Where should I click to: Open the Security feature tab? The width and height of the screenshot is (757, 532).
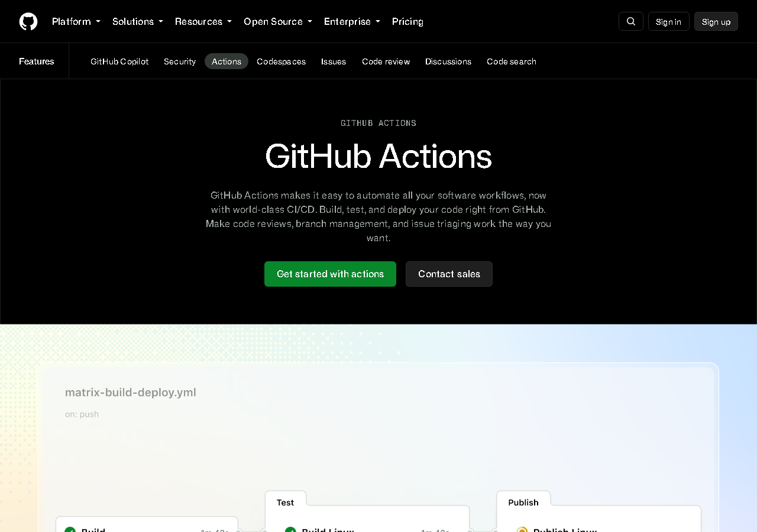point(180,61)
